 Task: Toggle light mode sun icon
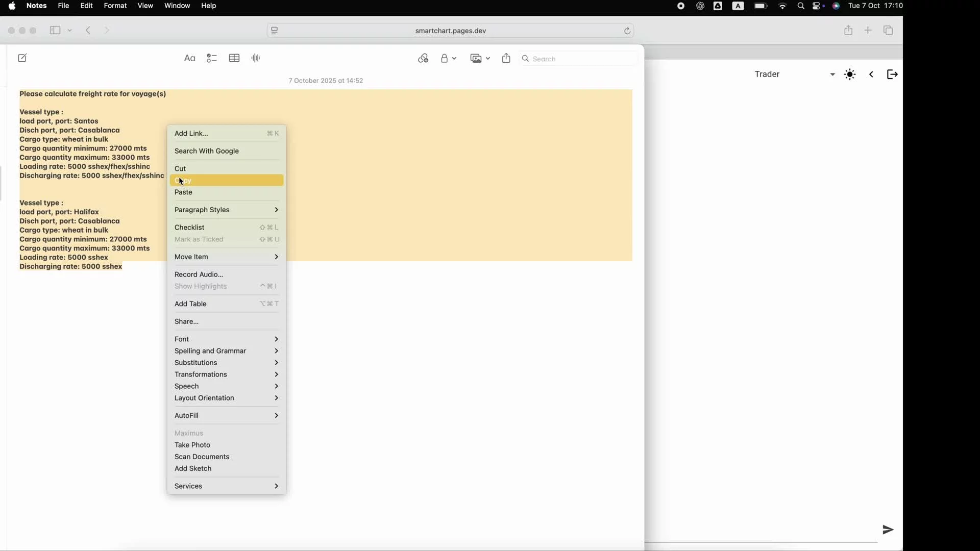click(850, 74)
